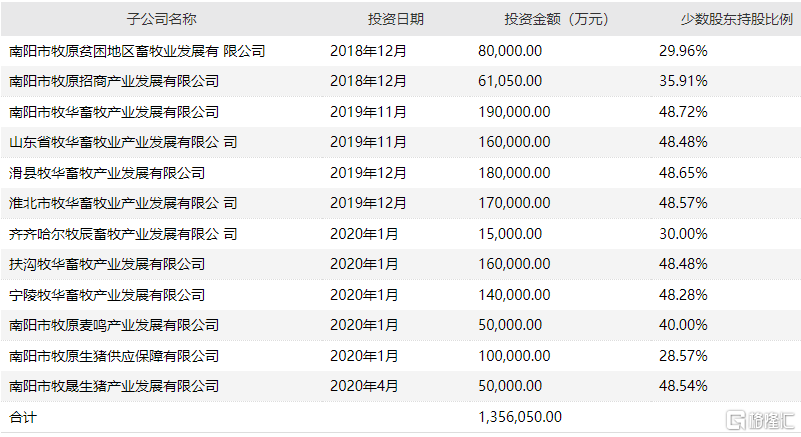Click the amount 180,000.00

click(514, 173)
